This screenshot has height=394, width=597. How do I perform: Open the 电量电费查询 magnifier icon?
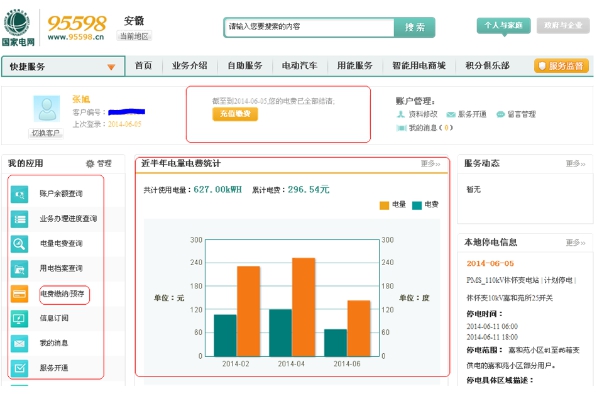click(x=19, y=244)
